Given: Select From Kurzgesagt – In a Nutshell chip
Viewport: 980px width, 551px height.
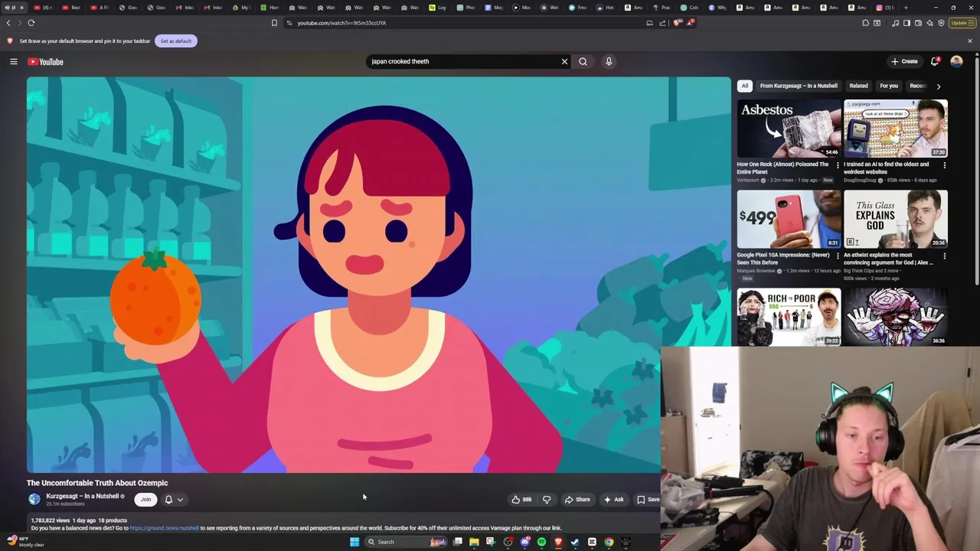Looking at the screenshot, I should point(799,86).
